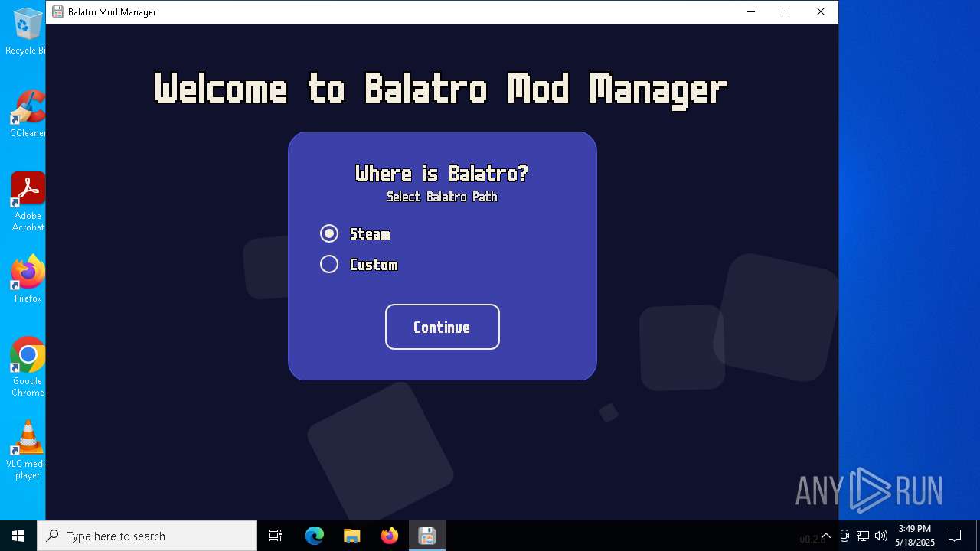The width and height of the screenshot is (980, 551).
Task: Launch Microsoft Edge from the taskbar
Action: (x=315, y=536)
